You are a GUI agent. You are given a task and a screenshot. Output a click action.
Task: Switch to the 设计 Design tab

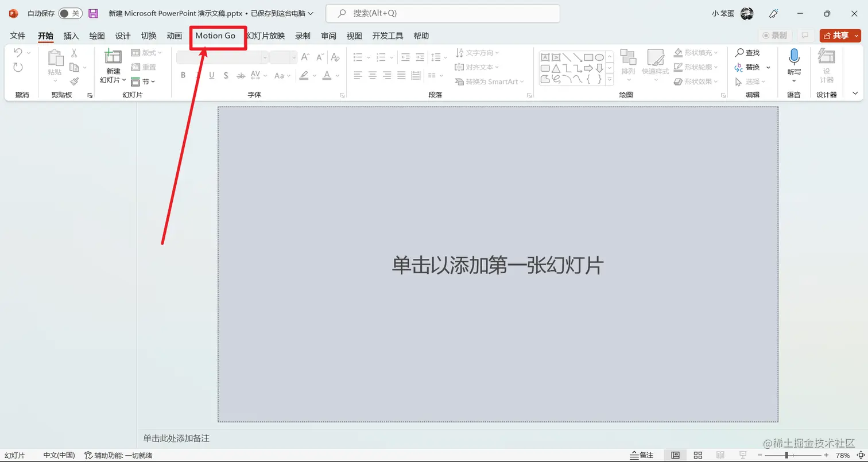(x=123, y=36)
